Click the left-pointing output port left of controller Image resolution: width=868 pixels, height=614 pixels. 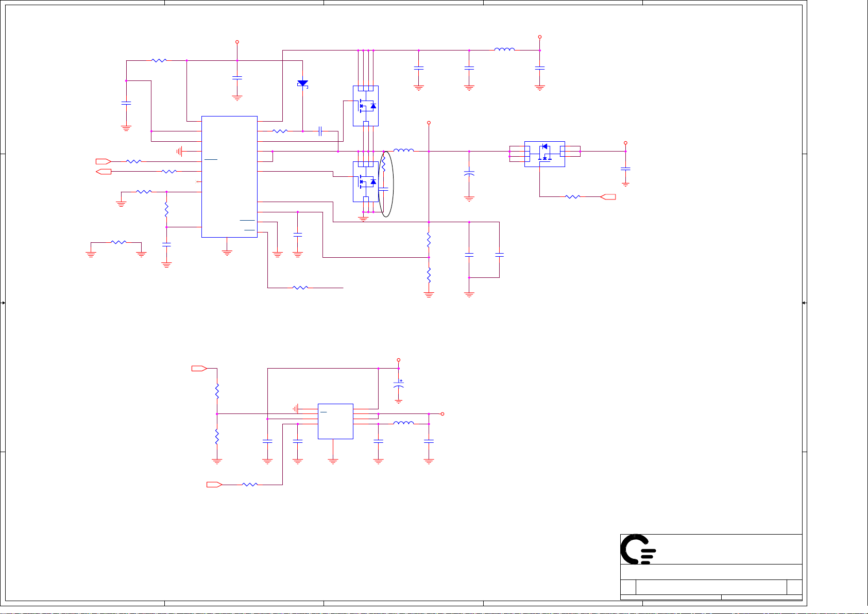(103, 172)
